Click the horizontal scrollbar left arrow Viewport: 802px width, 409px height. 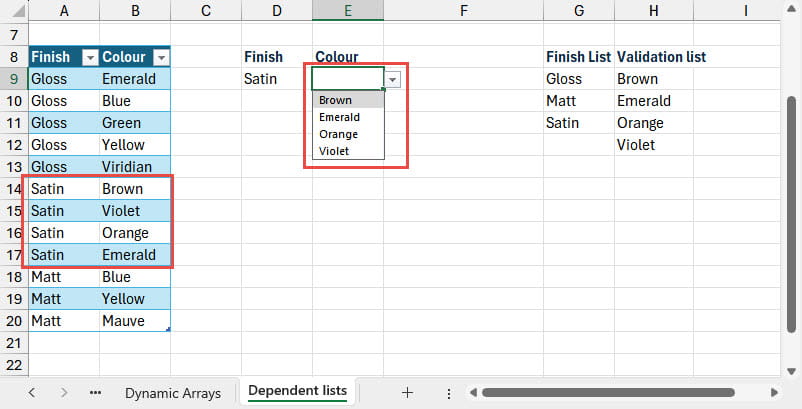473,393
